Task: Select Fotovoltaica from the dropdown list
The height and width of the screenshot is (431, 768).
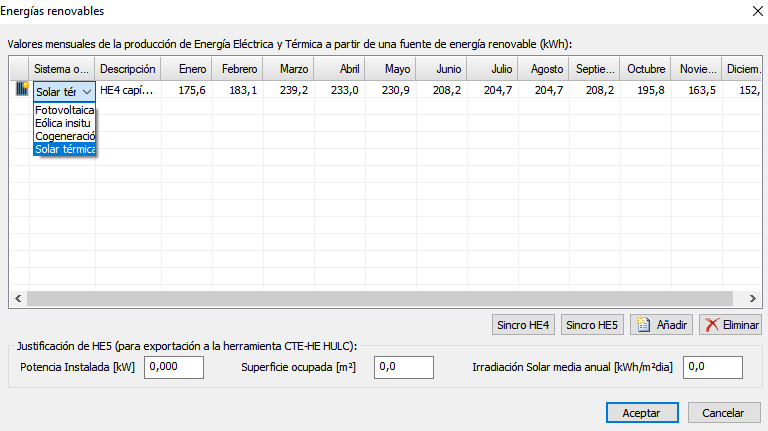Action: tap(64, 110)
